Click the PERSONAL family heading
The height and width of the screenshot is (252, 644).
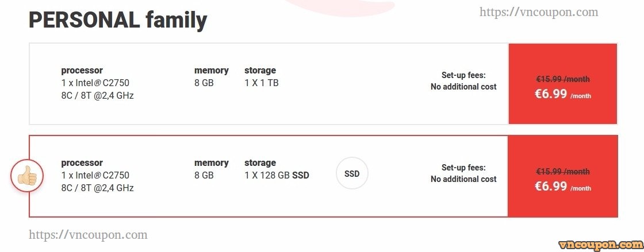click(118, 20)
